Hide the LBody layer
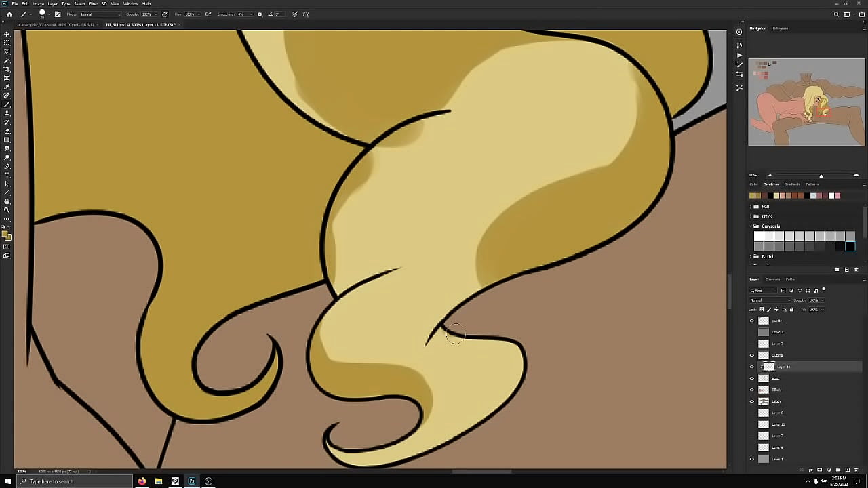 [751, 401]
